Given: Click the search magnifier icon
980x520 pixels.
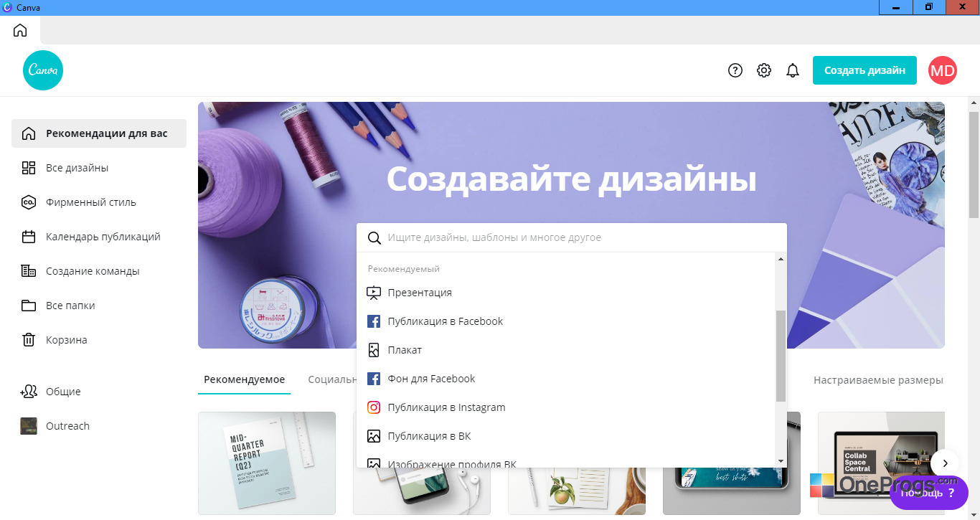Looking at the screenshot, I should pos(374,237).
